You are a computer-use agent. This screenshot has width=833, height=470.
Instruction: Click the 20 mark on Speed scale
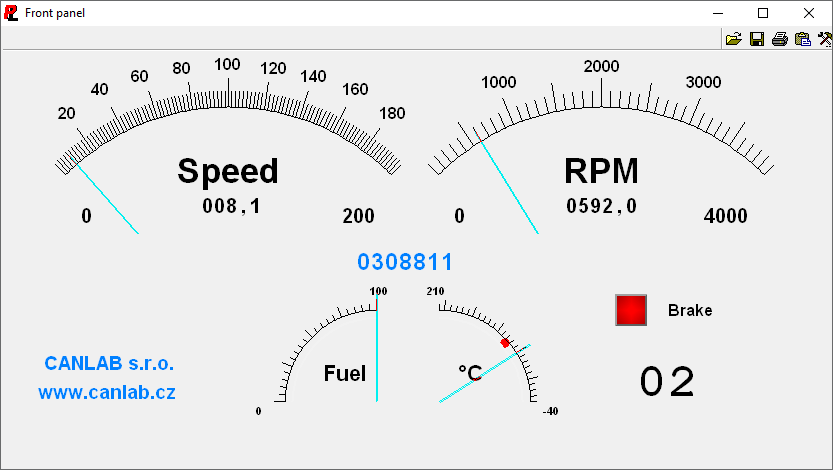coord(66,113)
